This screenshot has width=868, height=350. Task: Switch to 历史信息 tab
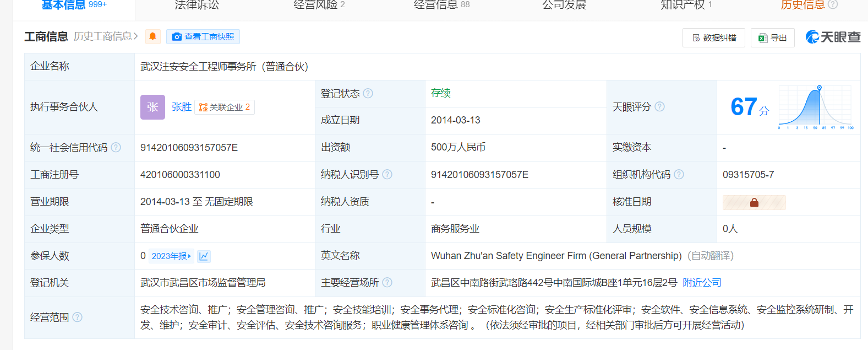coord(803,4)
